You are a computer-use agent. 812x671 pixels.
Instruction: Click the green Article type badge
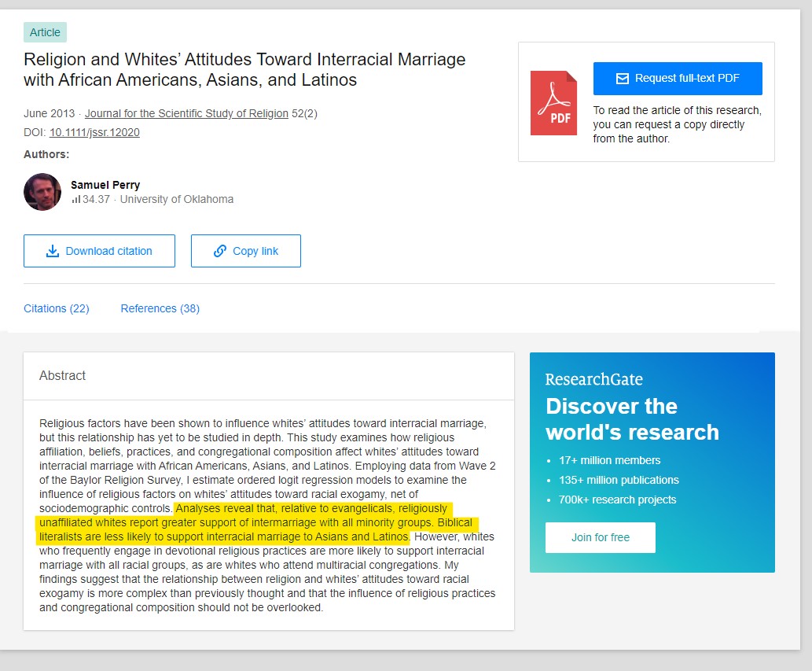click(x=45, y=32)
